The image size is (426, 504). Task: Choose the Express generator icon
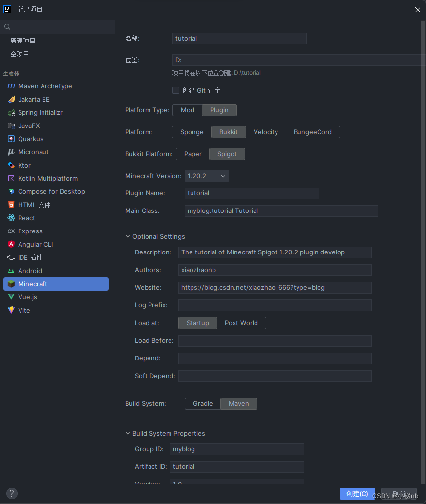(11, 231)
